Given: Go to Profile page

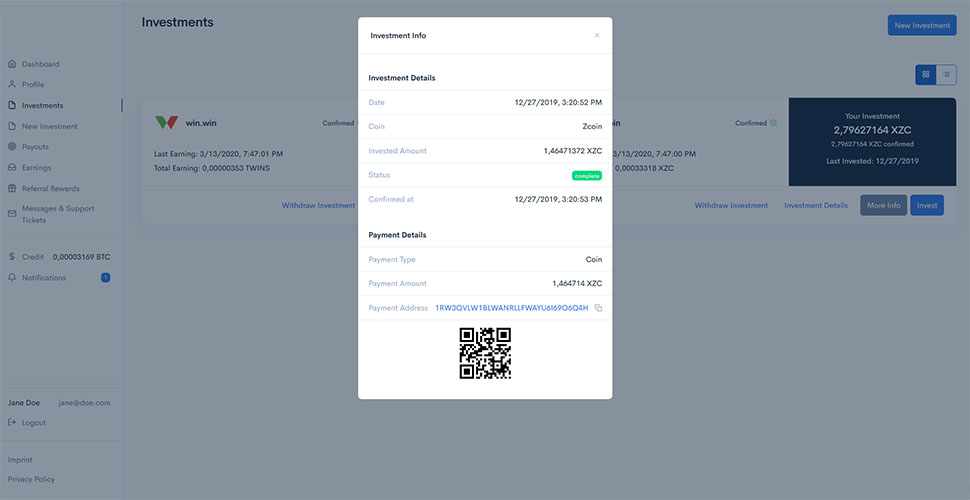Looking at the screenshot, I should tap(33, 85).
